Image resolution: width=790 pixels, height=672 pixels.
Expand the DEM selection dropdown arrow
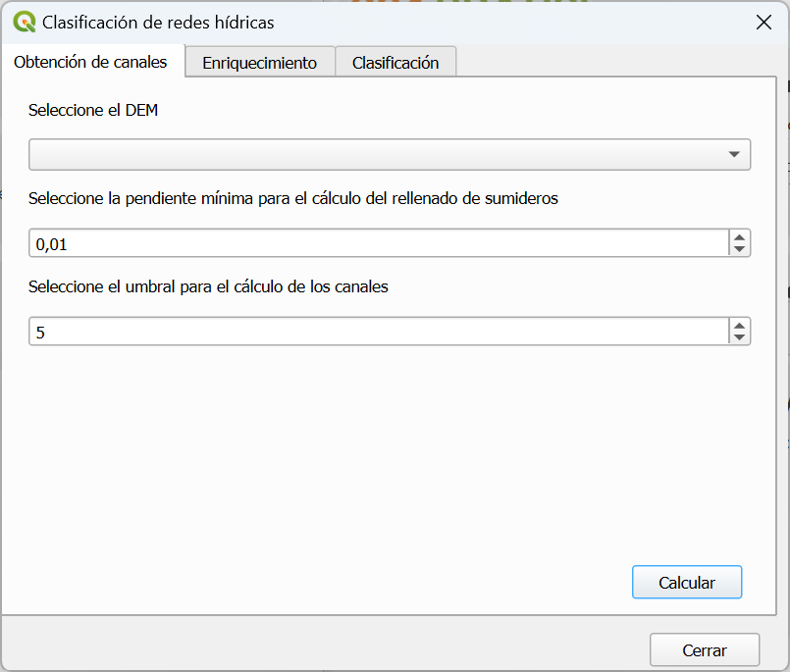pyautogui.click(x=734, y=155)
